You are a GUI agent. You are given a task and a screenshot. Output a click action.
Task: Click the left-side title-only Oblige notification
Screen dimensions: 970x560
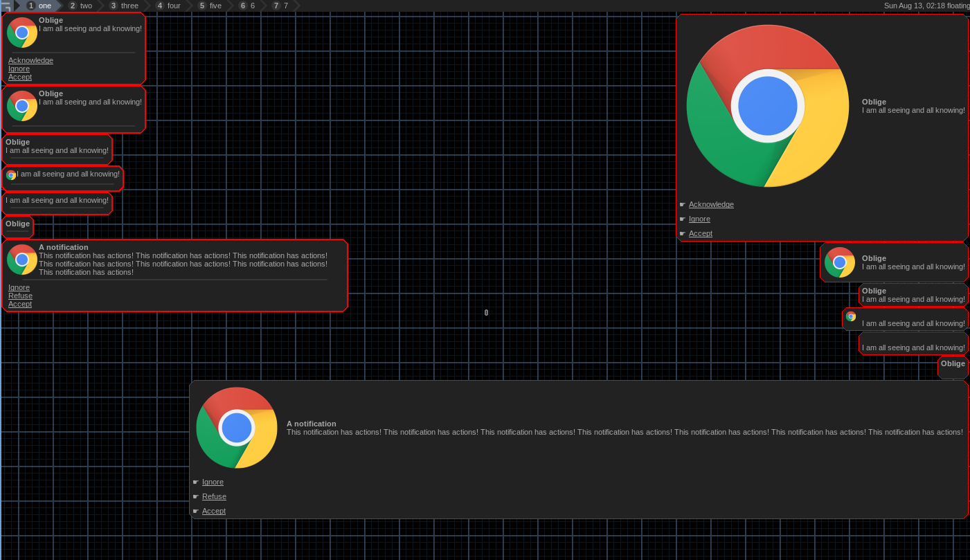point(17,226)
